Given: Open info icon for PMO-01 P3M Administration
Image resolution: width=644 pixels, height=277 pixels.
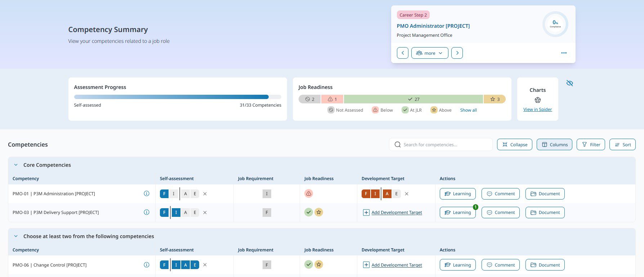Looking at the screenshot, I should (147, 193).
